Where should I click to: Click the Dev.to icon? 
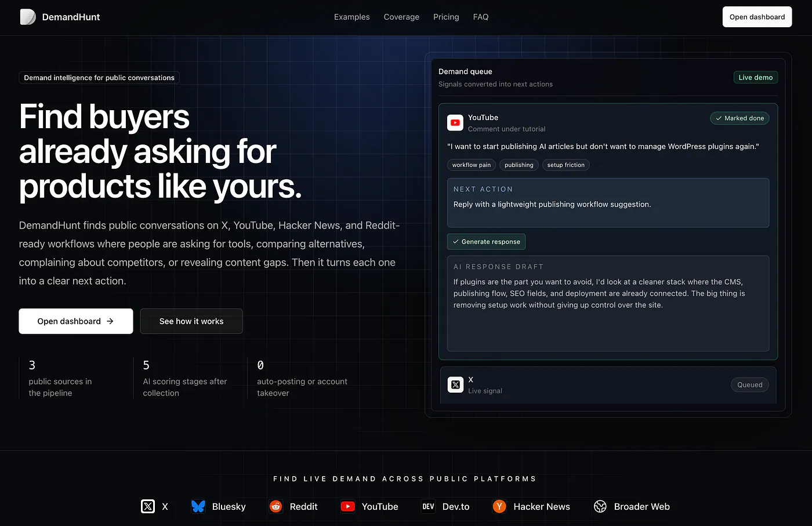[x=428, y=506]
